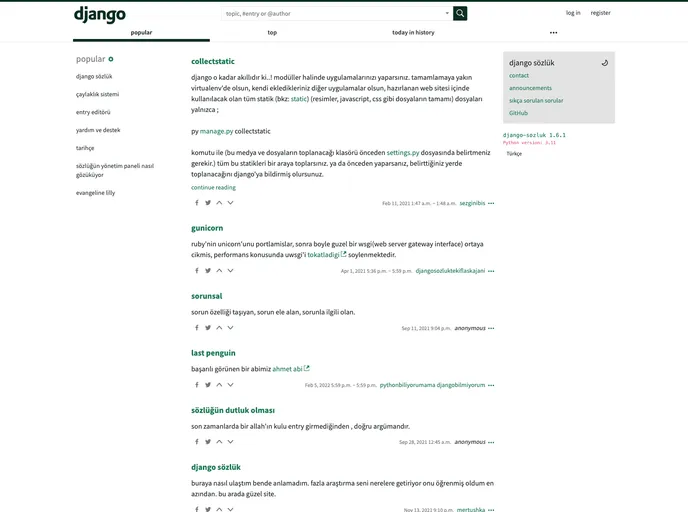The image size is (688, 512).
Task: Open options menu for sorunsal entry
Action: click(x=491, y=328)
